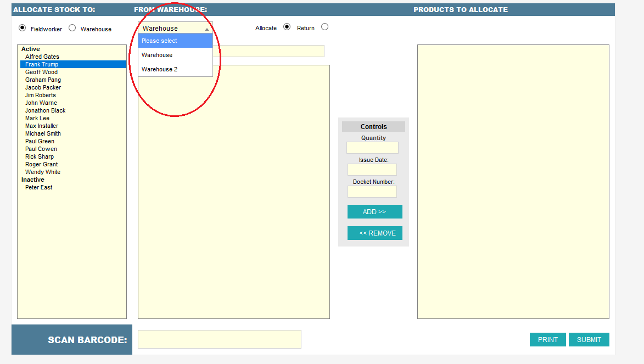Viewport: 644px width, 364px height.
Task: Pick 'Warehouse' option in dropdown list
Action: (175, 55)
